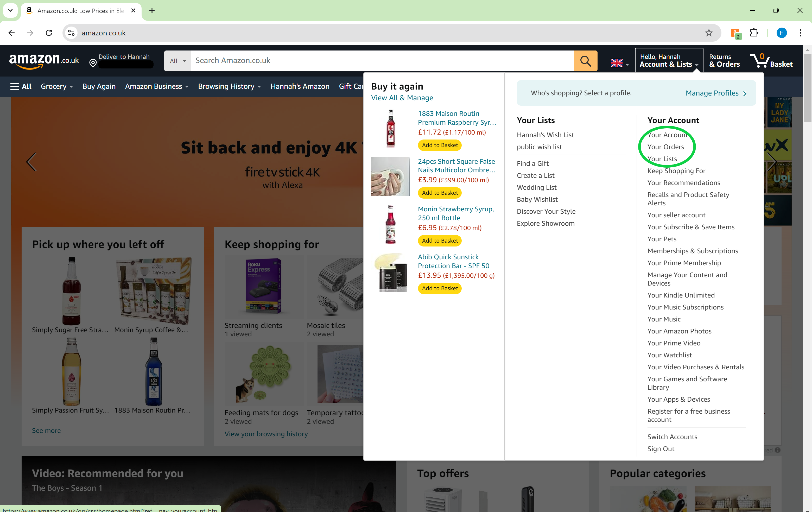The height and width of the screenshot is (512, 812).
Task: Open a new browser tab
Action: (152, 10)
